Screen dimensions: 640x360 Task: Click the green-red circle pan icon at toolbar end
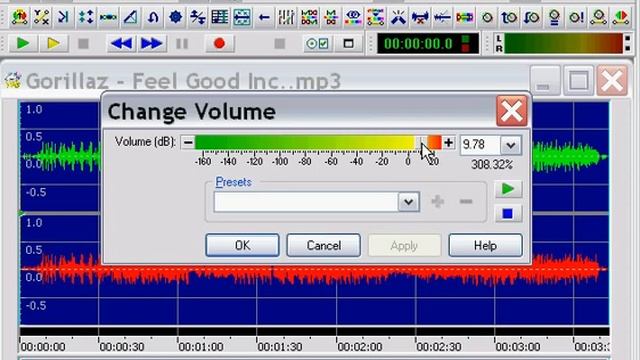coord(621,17)
